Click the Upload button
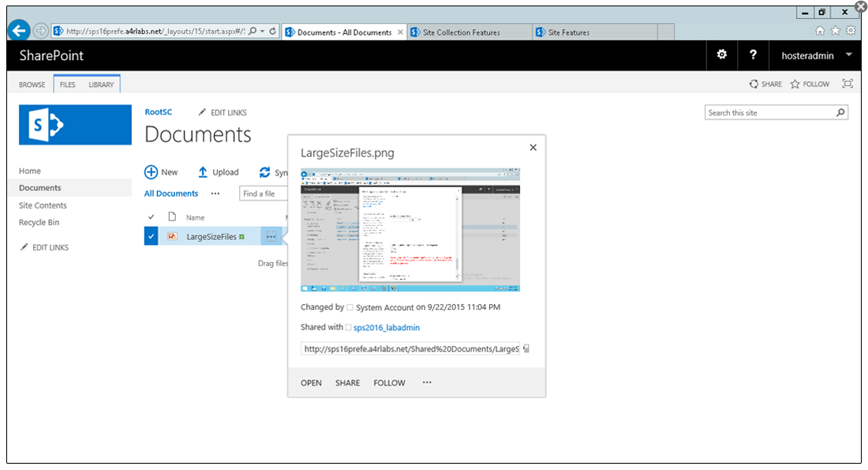This screenshot has width=868, height=470. click(x=218, y=172)
